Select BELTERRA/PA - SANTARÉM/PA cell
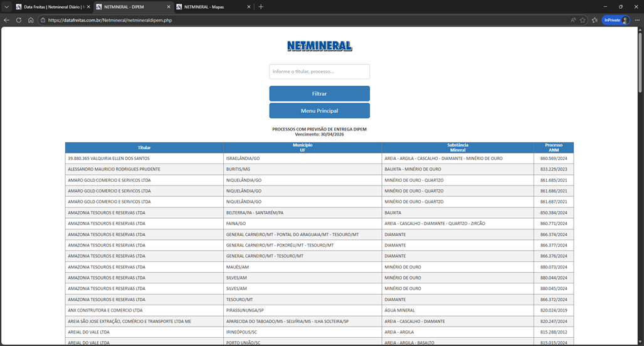644x346 pixels. pyautogui.click(x=303, y=212)
